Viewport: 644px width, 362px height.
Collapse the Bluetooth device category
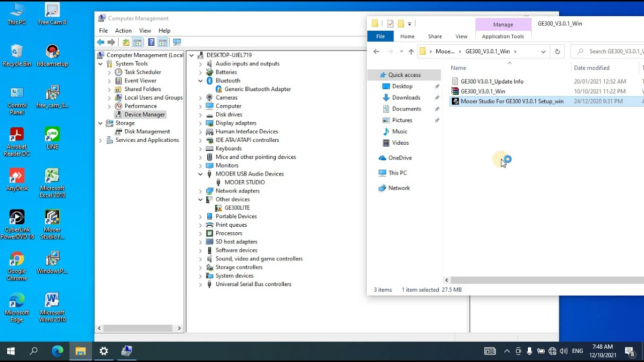click(x=200, y=80)
